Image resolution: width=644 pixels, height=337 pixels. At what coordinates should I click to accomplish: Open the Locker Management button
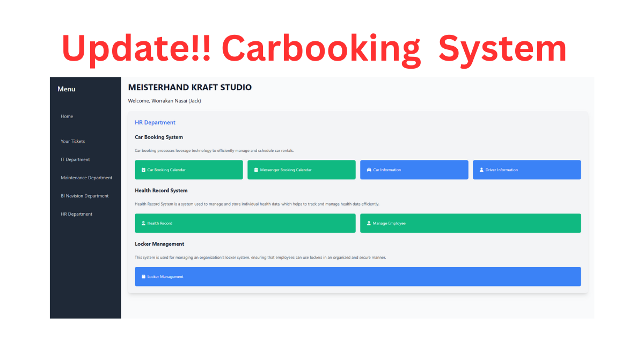coord(358,276)
